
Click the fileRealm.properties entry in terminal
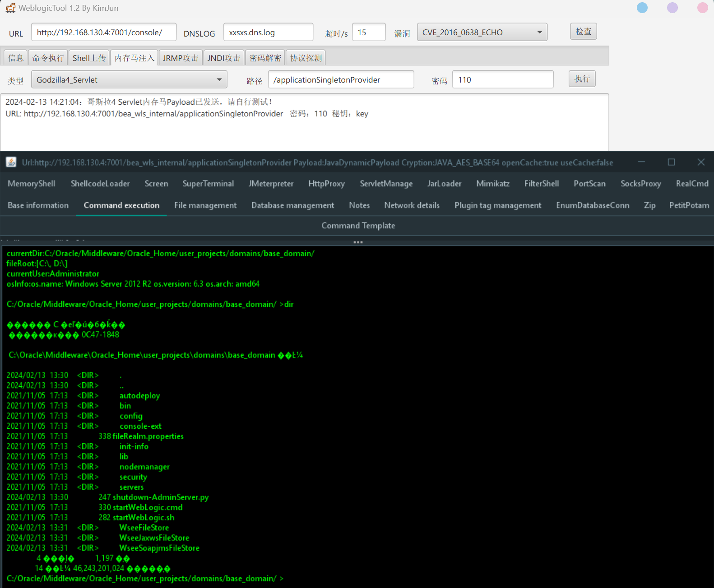click(148, 436)
